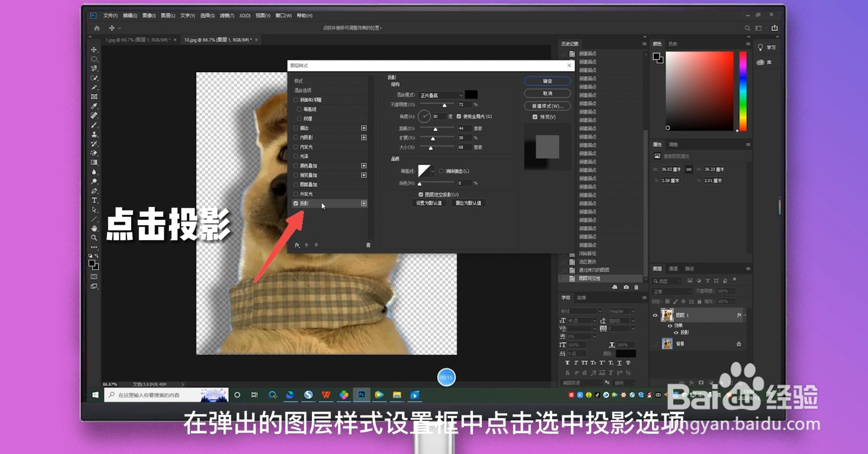Toggle Quick Mask mode icon
Viewport: 868px width, 454px height.
[x=94, y=276]
